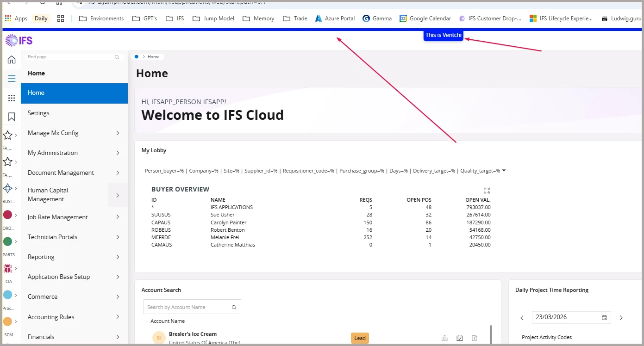The height and width of the screenshot is (346, 644).
Task: Open the apps grid icon in sidebar
Action: [x=12, y=98]
